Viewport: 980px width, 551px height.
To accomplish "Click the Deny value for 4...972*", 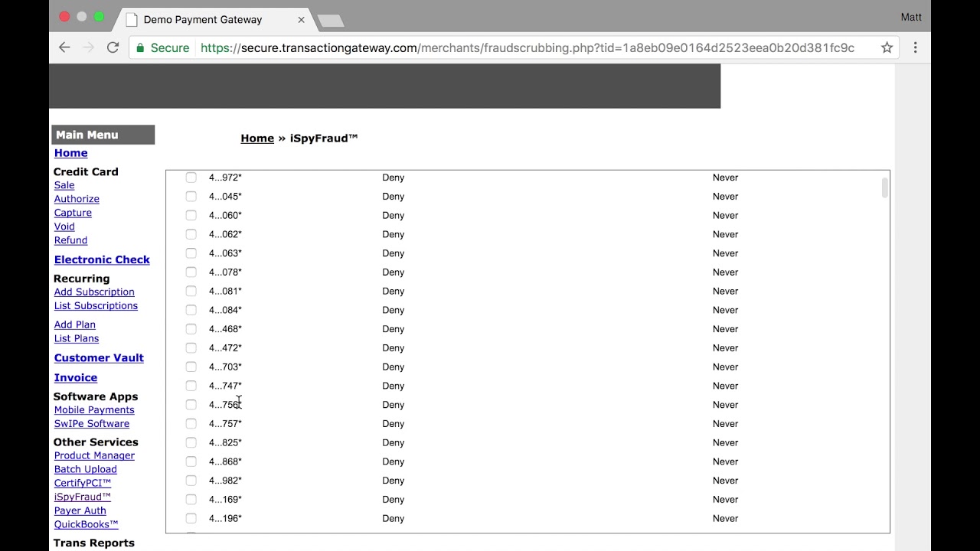I will 393,178.
